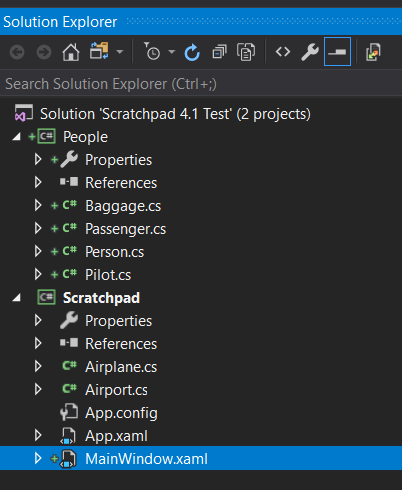This screenshot has width=402, height=490.
Task: Select the MainWindow.xaml file
Action: 147,459
